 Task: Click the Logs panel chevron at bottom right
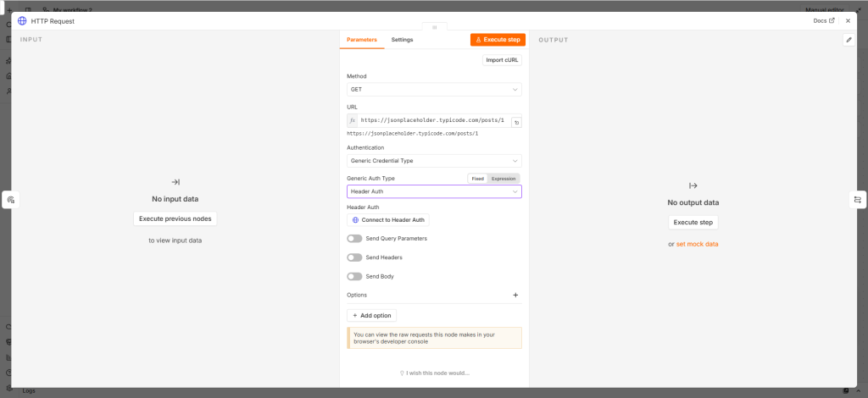point(858,391)
